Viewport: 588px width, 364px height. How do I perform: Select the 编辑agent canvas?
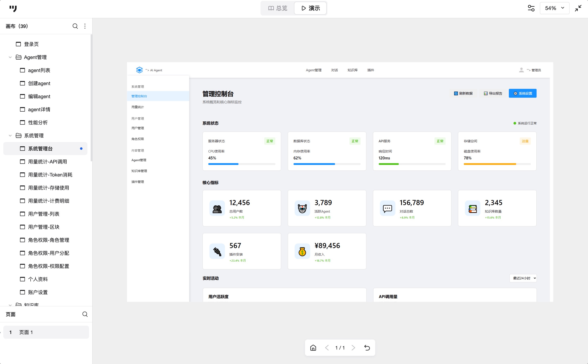45,96
